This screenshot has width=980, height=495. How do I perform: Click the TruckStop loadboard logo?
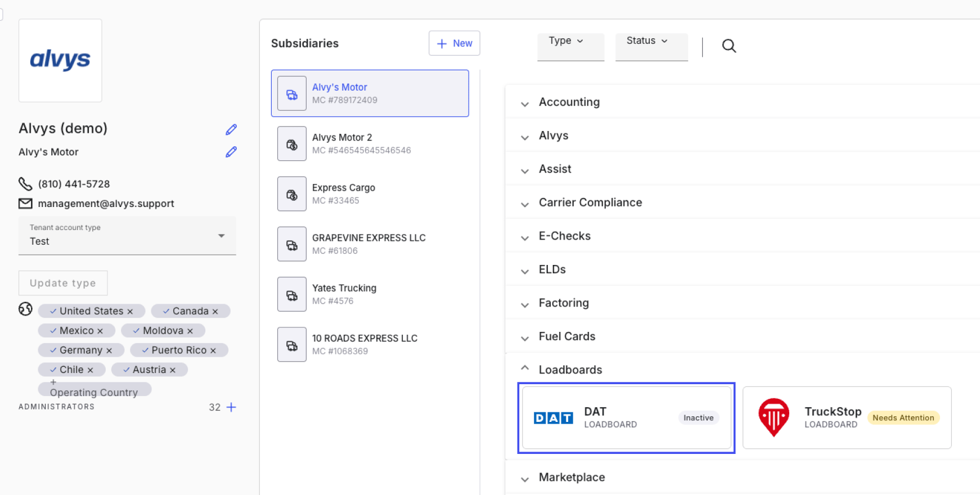[774, 417]
